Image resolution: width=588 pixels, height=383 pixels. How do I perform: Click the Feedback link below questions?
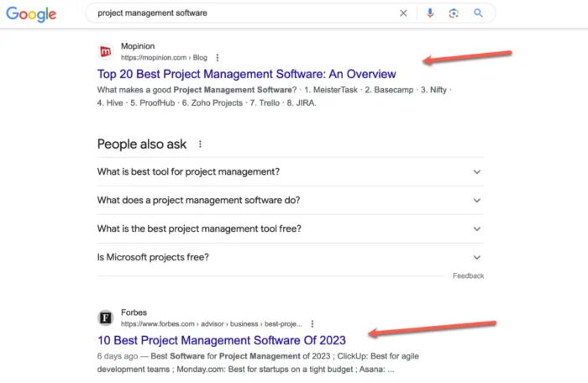click(468, 275)
